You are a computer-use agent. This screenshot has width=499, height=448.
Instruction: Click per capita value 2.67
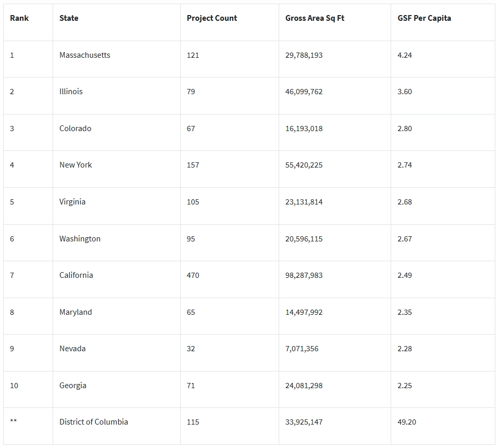tap(405, 239)
